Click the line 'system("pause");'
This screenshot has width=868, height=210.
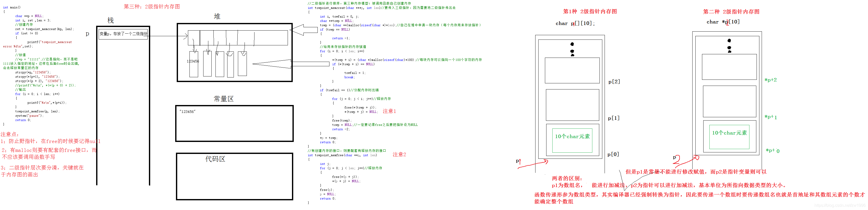tap(29, 116)
